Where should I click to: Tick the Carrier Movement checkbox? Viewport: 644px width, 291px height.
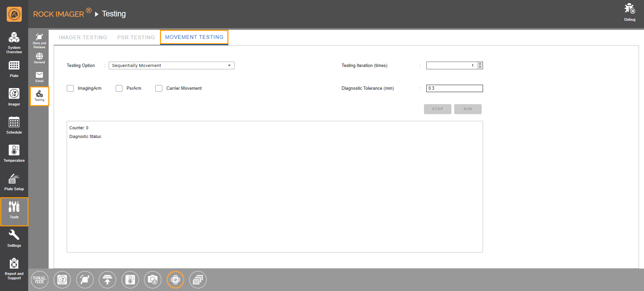click(159, 88)
